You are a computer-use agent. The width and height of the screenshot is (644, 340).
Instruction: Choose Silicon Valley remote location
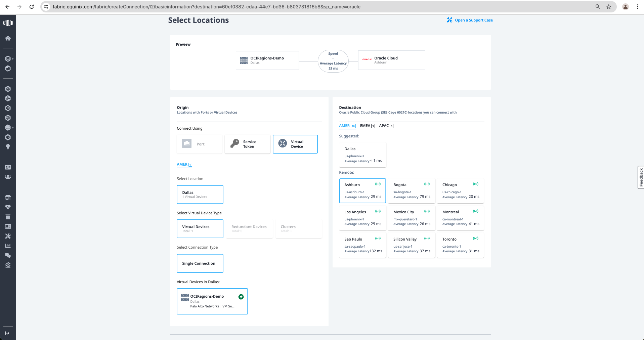click(411, 245)
